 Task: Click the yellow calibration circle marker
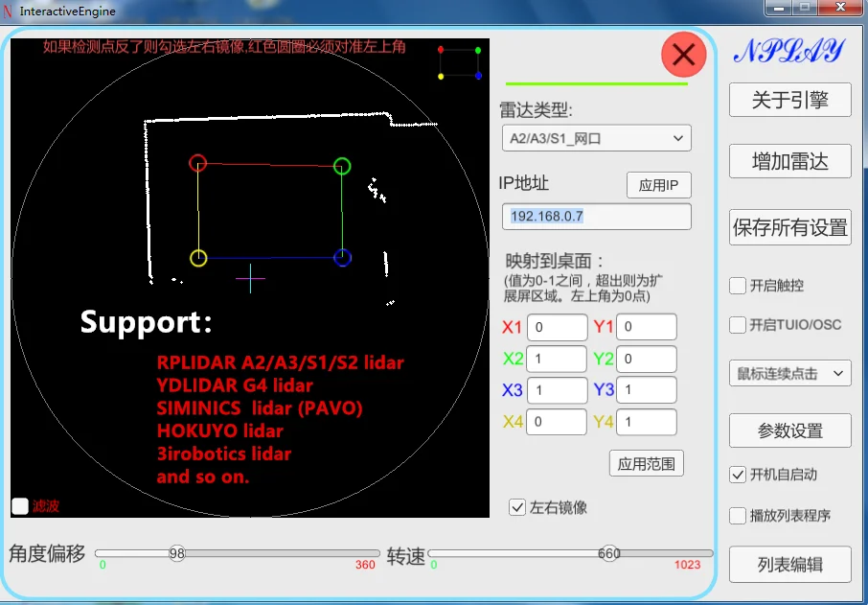[x=198, y=257]
